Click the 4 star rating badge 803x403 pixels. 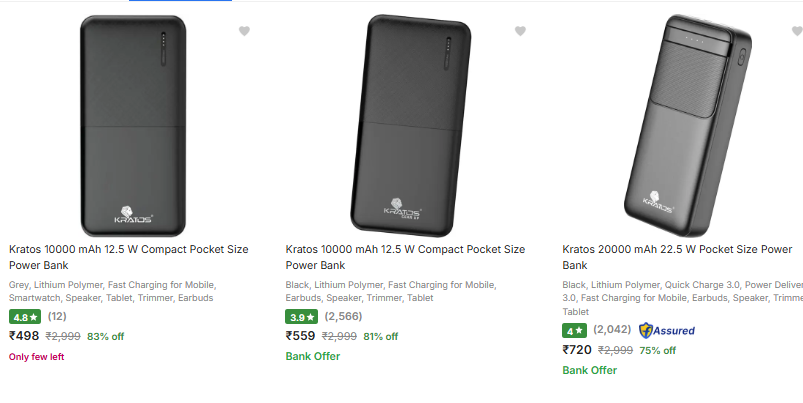point(575,330)
